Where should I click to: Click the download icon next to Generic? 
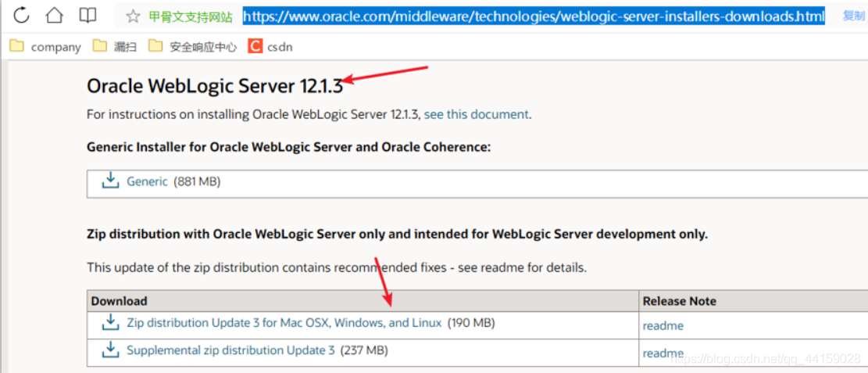[x=111, y=180]
